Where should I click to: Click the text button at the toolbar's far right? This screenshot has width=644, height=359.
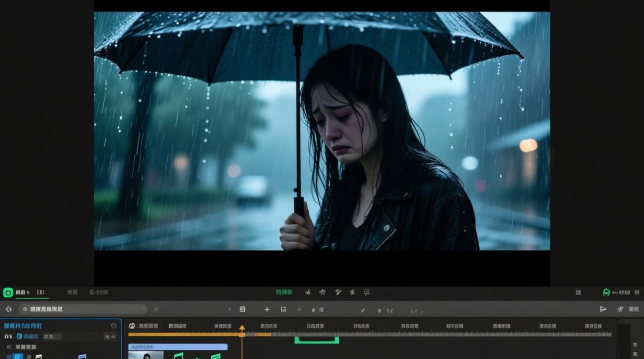pos(633,309)
